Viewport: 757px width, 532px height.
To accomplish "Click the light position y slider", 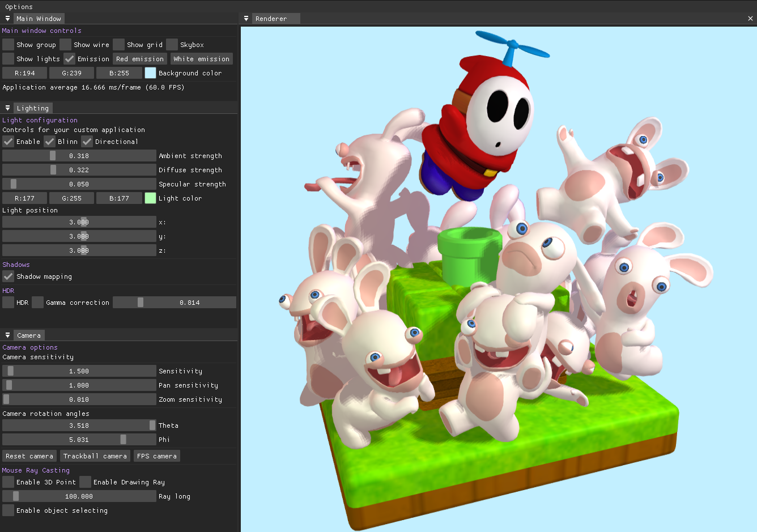I will 79,236.
